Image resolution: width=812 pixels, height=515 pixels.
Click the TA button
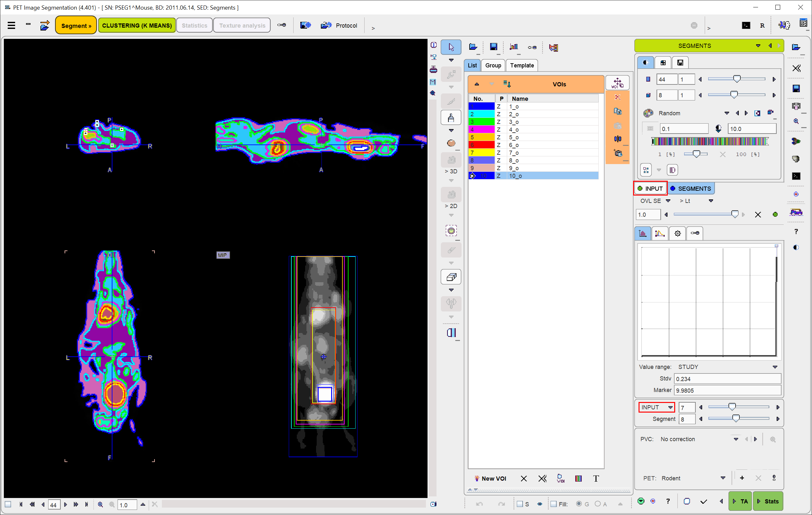740,501
